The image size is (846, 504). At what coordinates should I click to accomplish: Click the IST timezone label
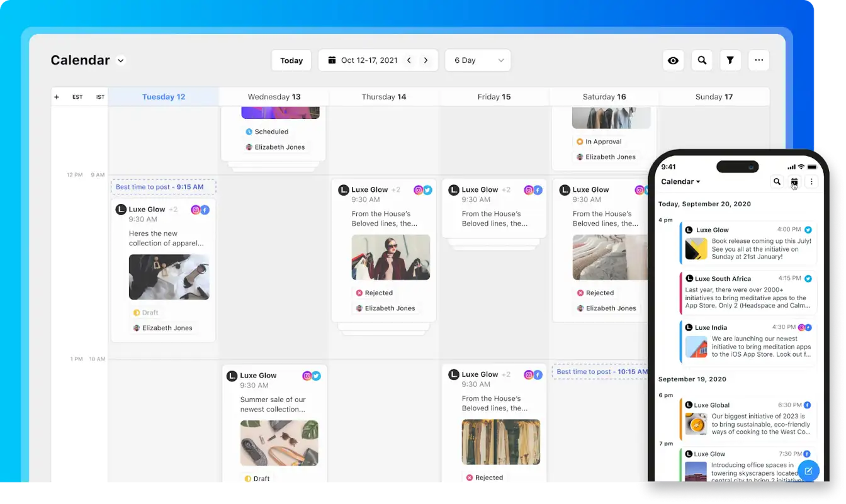point(100,97)
